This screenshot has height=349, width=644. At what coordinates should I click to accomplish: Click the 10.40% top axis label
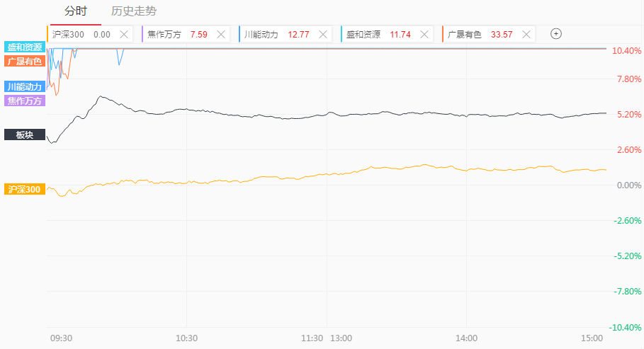click(626, 51)
